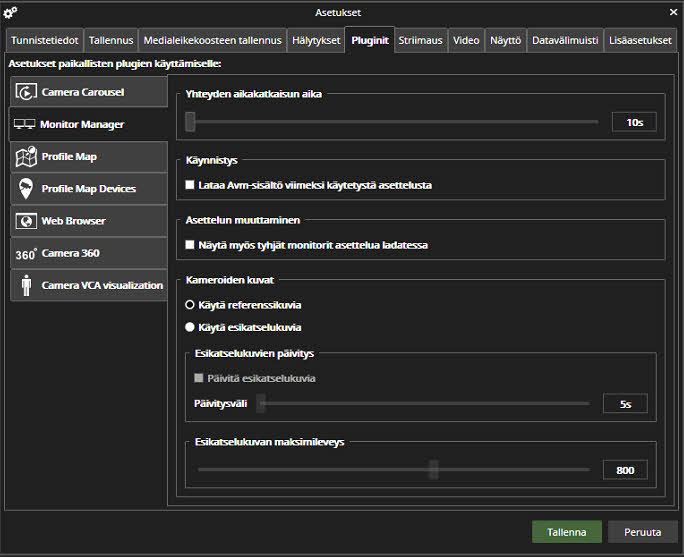Switch to the Hälytykset tab
Viewport: 684px width, 558px height.
(316, 40)
